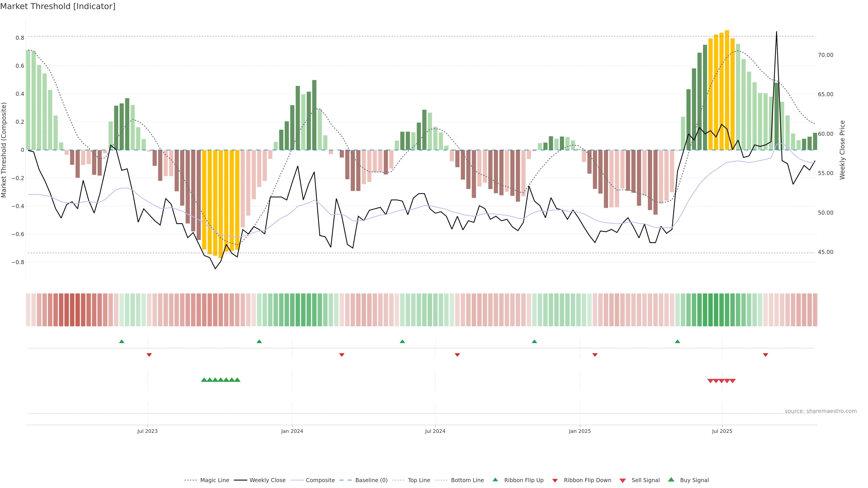The image size is (868, 488).
Task: Click Market Threshold [Indicator] title
Action: point(58,6)
